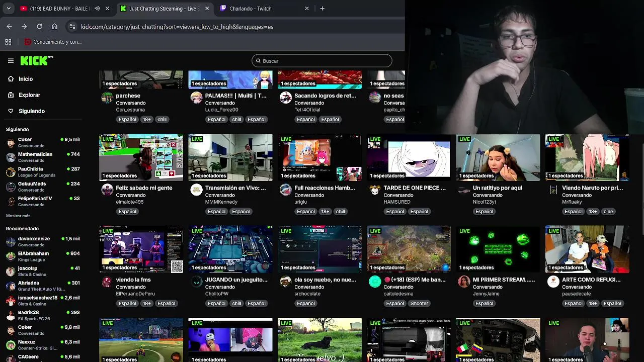This screenshot has width=644, height=362.
Task: Open viendo la fms stream title
Action: pos(133,280)
